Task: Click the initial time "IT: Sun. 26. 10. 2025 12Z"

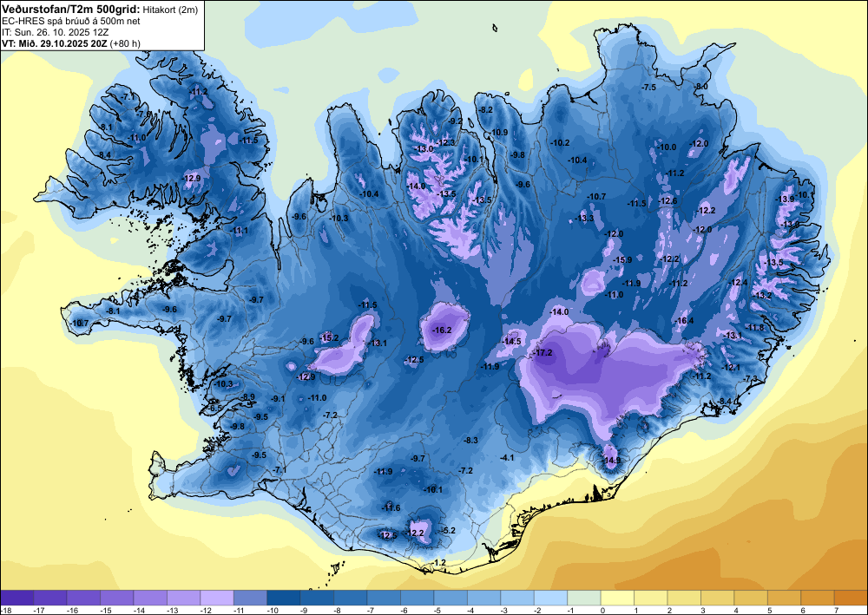Action: pos(56,33)
